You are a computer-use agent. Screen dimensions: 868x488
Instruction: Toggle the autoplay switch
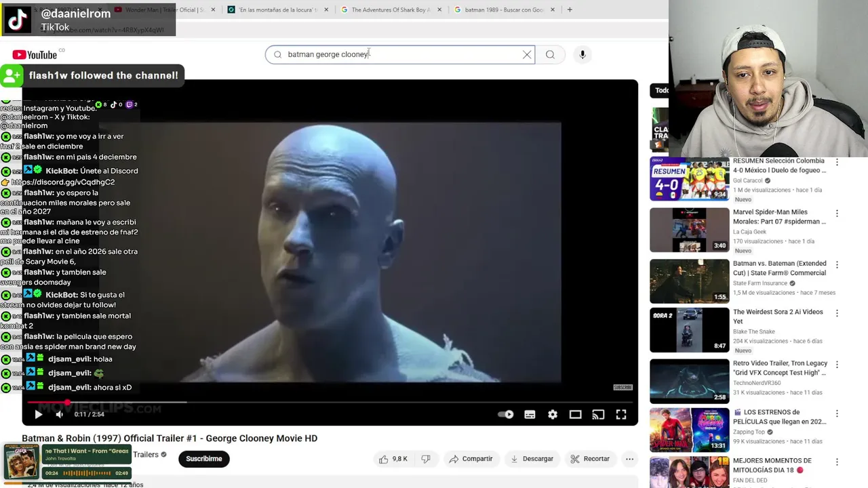tap(506, 414)
